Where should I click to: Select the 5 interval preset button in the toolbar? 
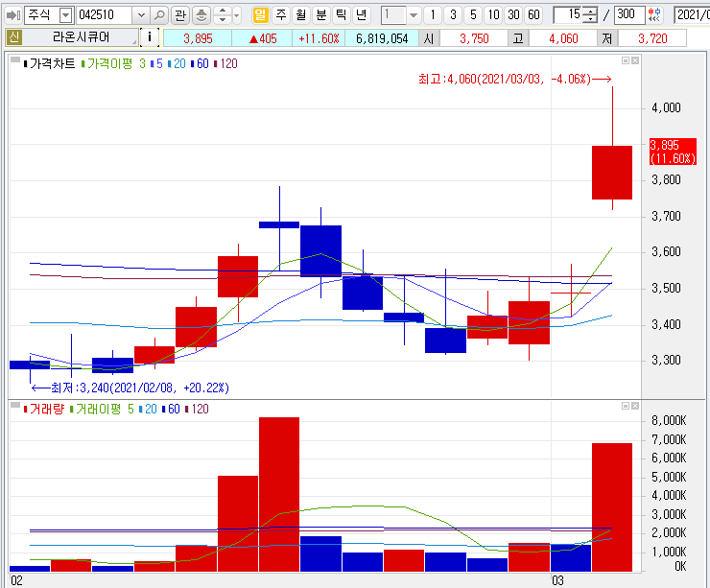(473, 15)
